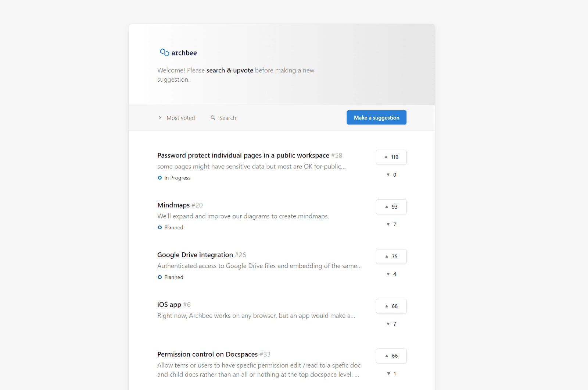Upvote the Mindmaps suggestion
The image size is (588, 390).
pos(391,207)
